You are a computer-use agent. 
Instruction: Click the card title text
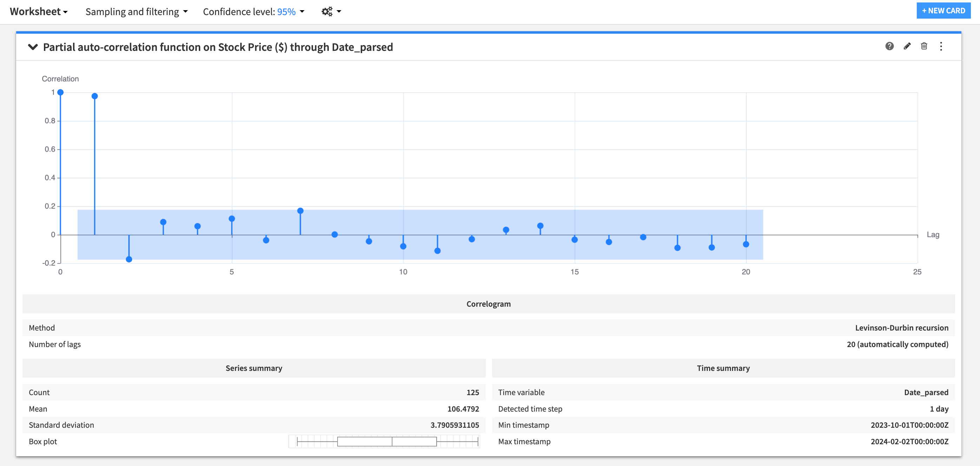(218, 47)
